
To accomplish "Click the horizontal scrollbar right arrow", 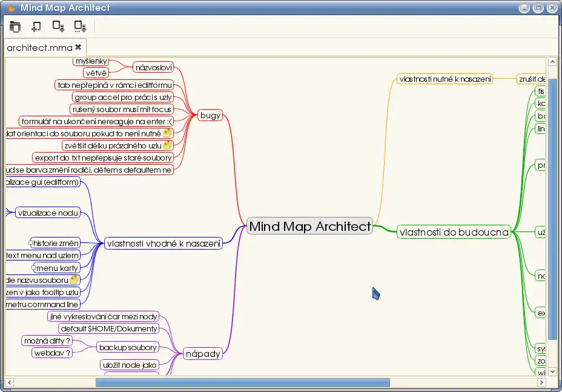I will [541, 383].
